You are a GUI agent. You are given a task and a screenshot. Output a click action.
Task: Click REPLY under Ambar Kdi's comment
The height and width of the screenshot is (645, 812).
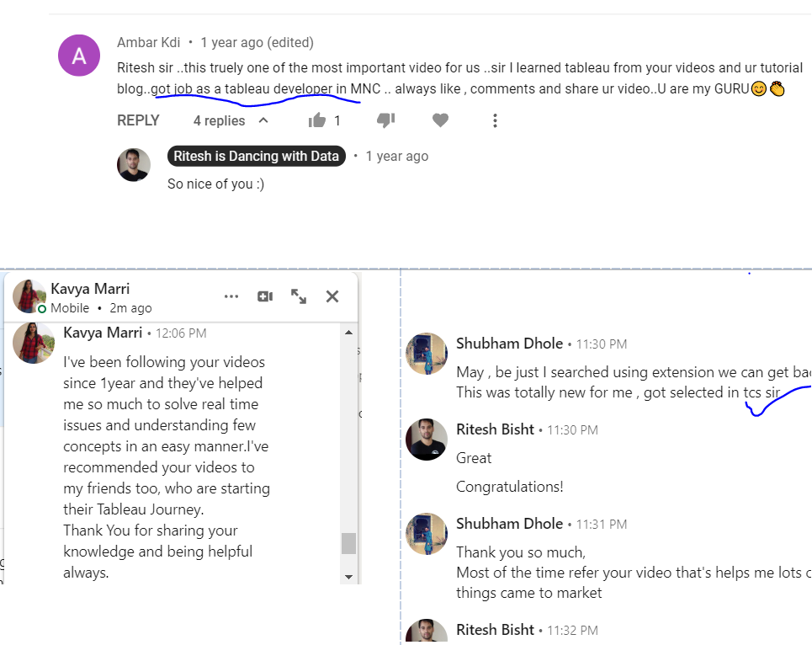point(138,120)
